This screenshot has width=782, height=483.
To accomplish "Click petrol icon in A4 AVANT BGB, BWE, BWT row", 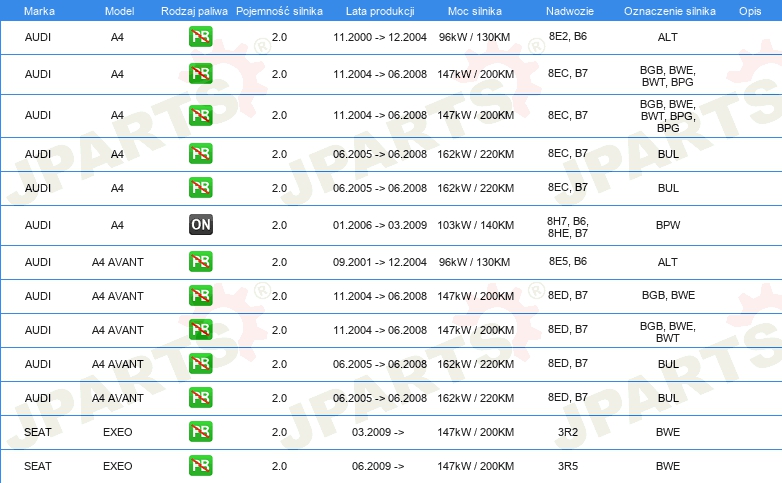I will tap(200, 329).
